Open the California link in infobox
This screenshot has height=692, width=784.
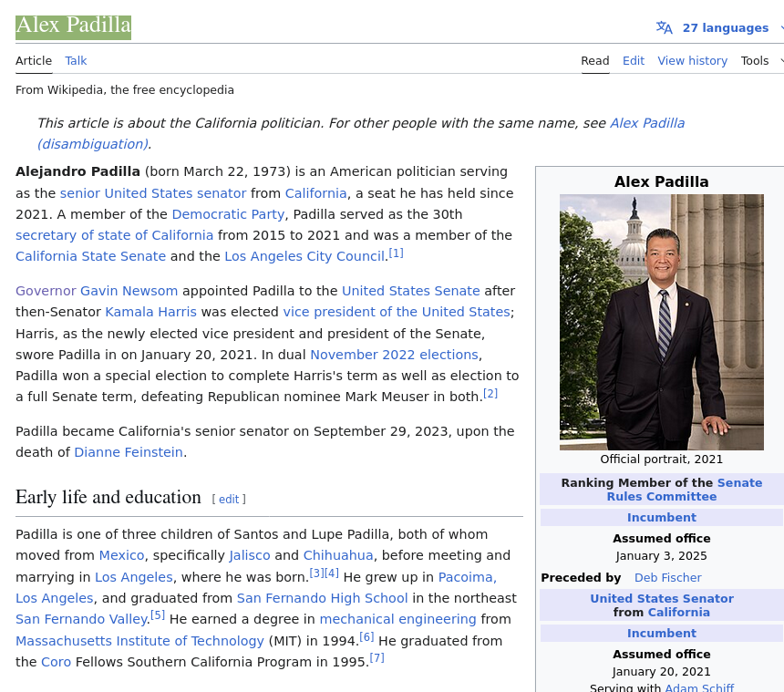pos(679,613)
